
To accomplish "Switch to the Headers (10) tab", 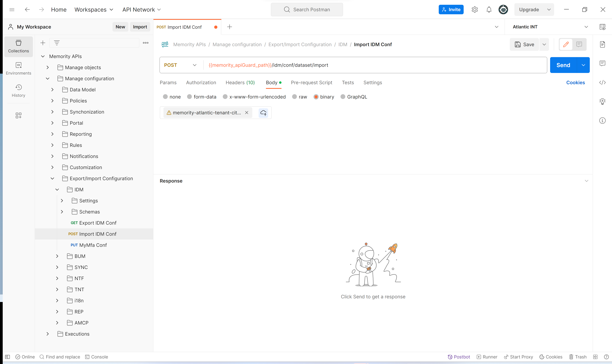I will pyautogui.click(x=240, y=83).
